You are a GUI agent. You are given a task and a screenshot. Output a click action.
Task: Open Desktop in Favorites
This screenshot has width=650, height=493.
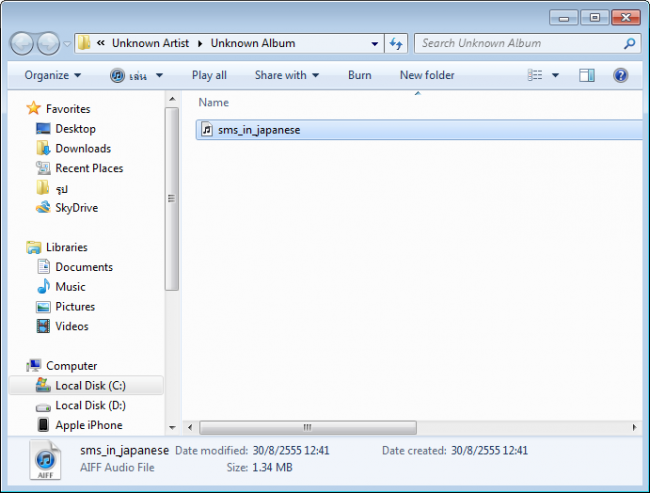75,129
